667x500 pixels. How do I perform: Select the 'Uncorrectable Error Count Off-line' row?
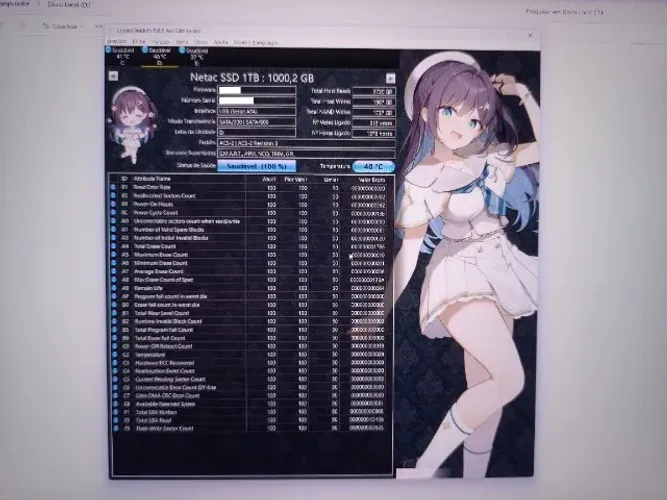coord(249,388)
